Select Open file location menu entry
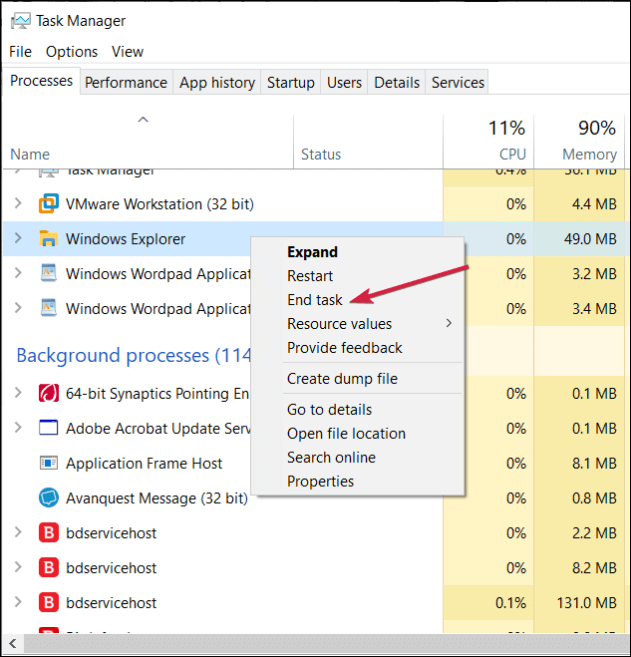 (x=346, y=433)
